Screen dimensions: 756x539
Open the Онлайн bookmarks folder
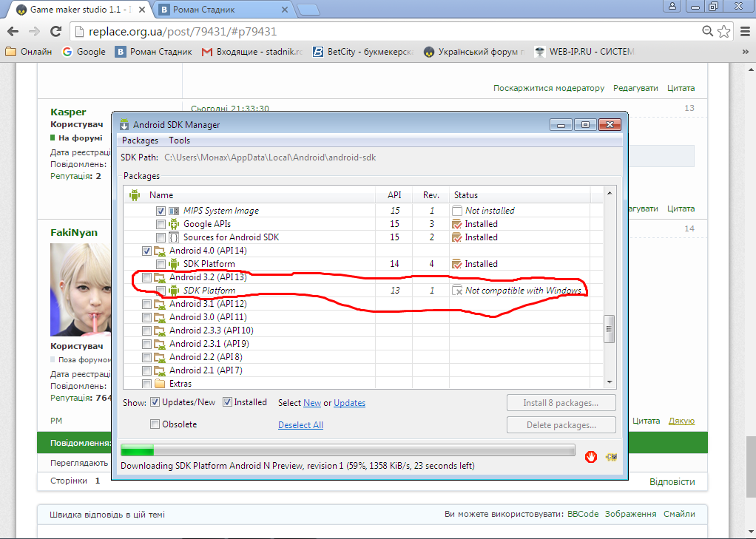click(29, 52)
